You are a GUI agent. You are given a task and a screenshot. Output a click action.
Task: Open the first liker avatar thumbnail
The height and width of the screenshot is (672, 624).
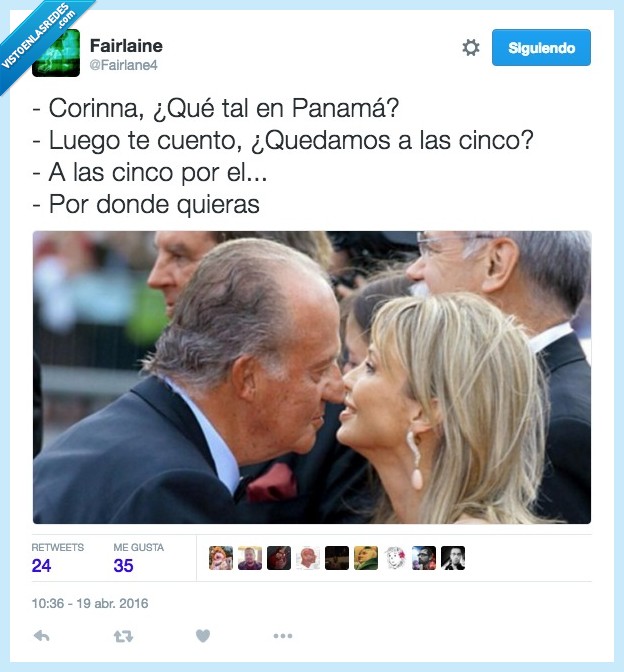(x=221, y=558)
